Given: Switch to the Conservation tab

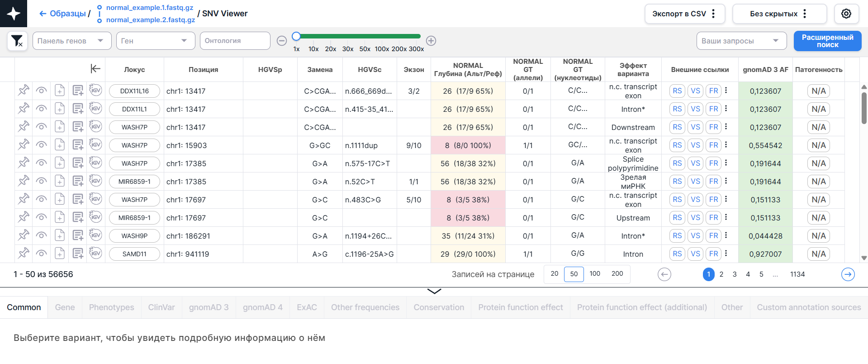Looking at the screenshot, I should point(439,307).
